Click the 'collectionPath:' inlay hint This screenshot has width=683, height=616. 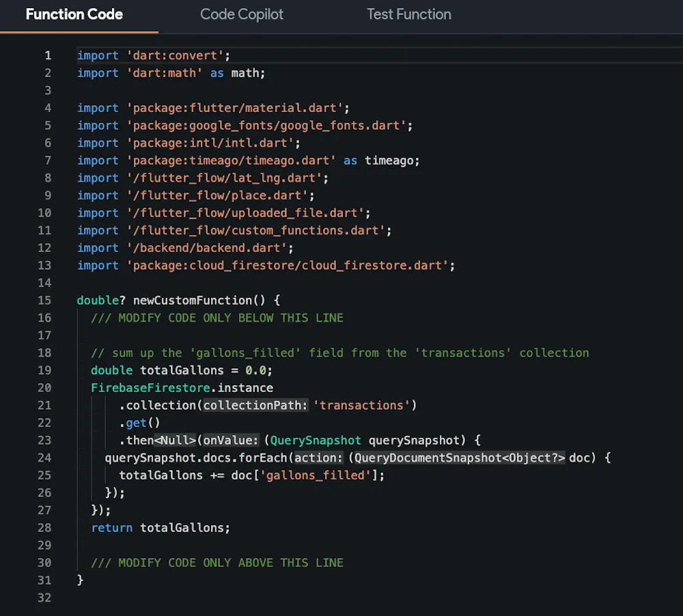[256, 406]
